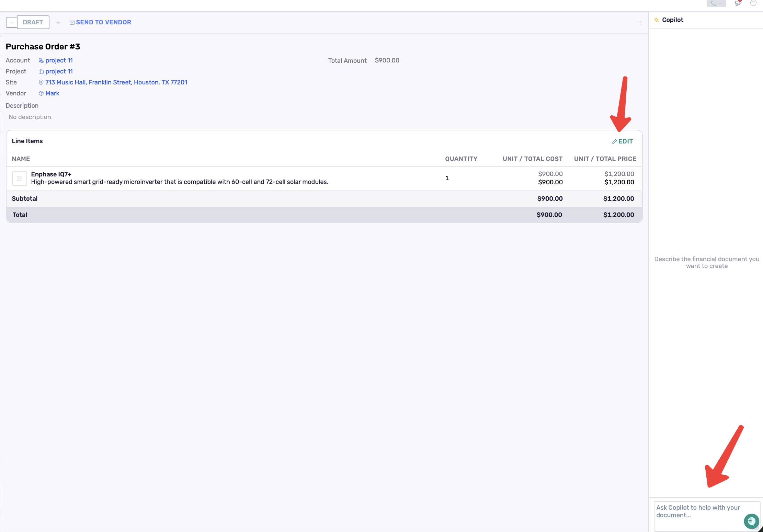The width and height of the screenshot is (763, 532).
Task: Click the arrow next to DRAFT status
Action: [58, 23]
